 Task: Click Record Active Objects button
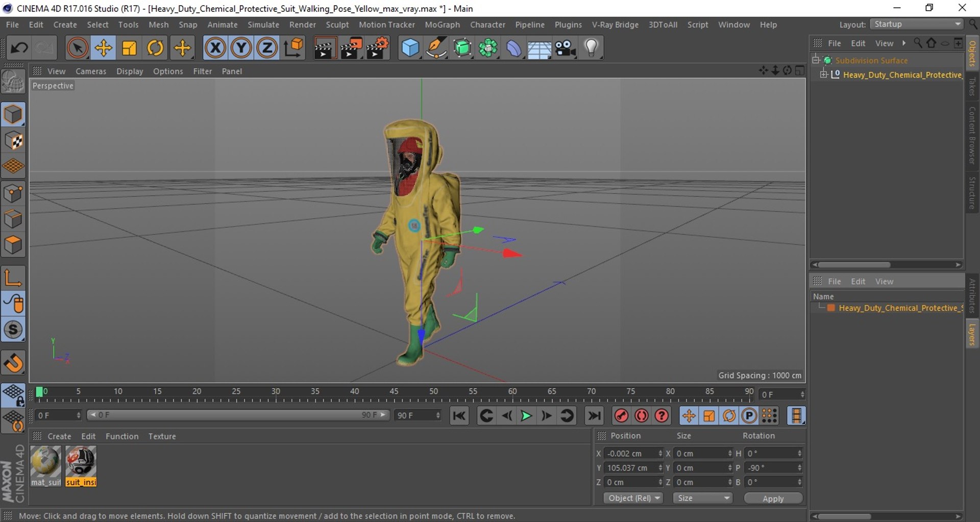[x=621, y=416]
